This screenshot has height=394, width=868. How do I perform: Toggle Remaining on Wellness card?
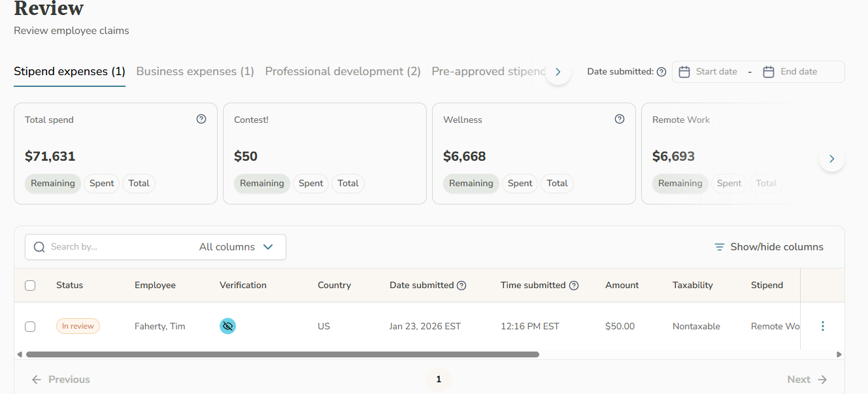(471, 184)
